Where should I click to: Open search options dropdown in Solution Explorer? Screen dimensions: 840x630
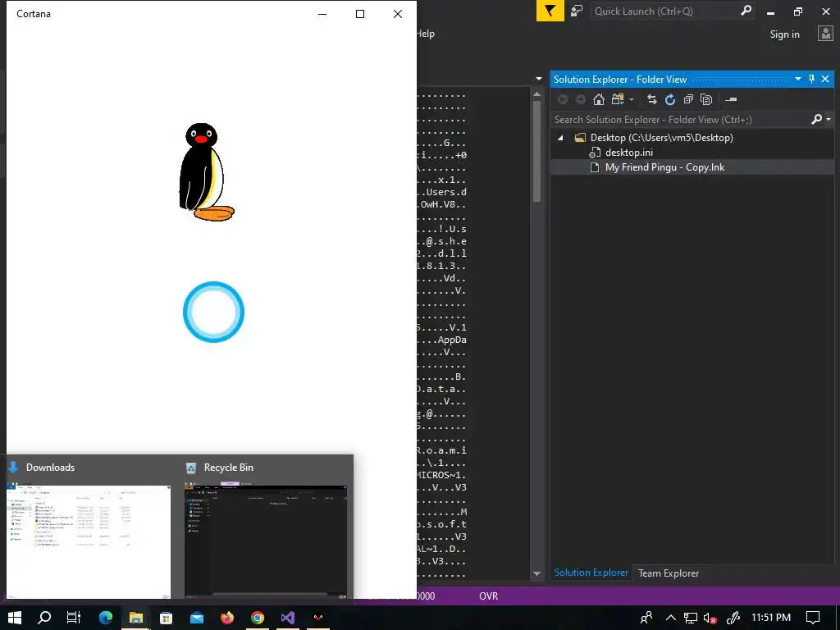829,120
